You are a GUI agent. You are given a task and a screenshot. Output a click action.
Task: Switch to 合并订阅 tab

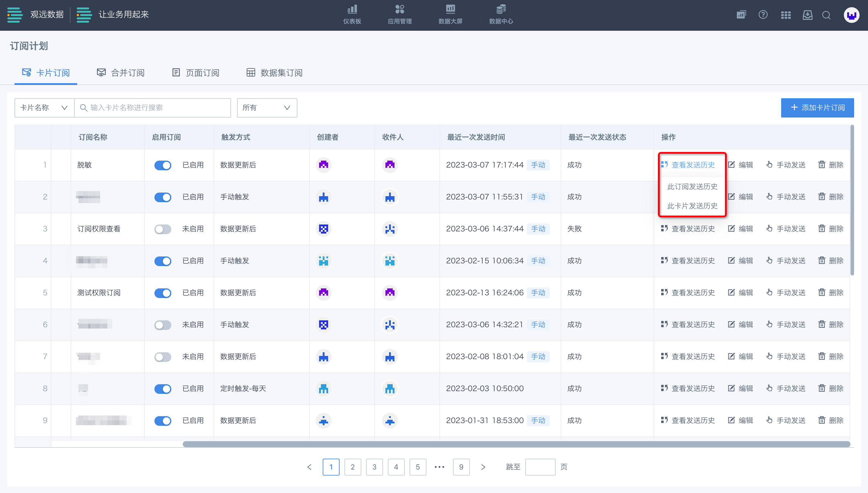coord(121,73)
